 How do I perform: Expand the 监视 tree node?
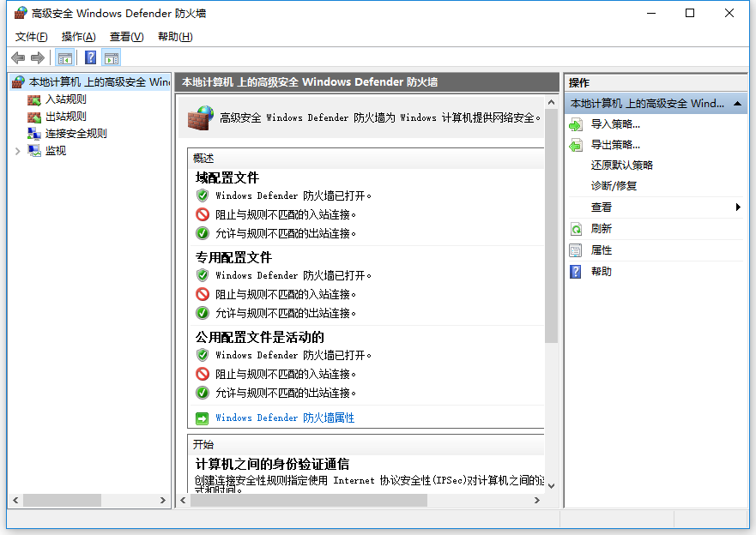(18, 151)
